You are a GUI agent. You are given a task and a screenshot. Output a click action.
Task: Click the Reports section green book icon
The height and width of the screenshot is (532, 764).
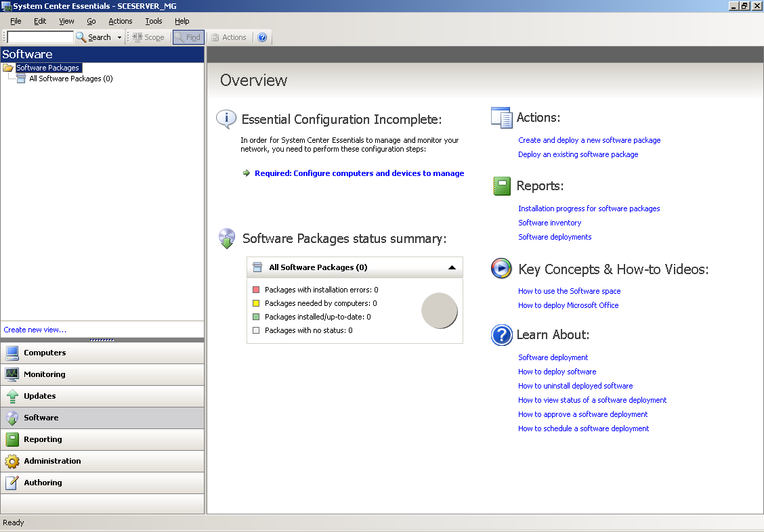tap(502, 186)
